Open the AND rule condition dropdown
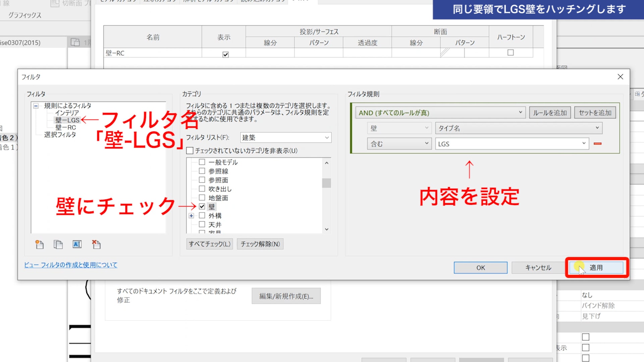The width and height of the screenshot is (644, 362). pos(440,113)
